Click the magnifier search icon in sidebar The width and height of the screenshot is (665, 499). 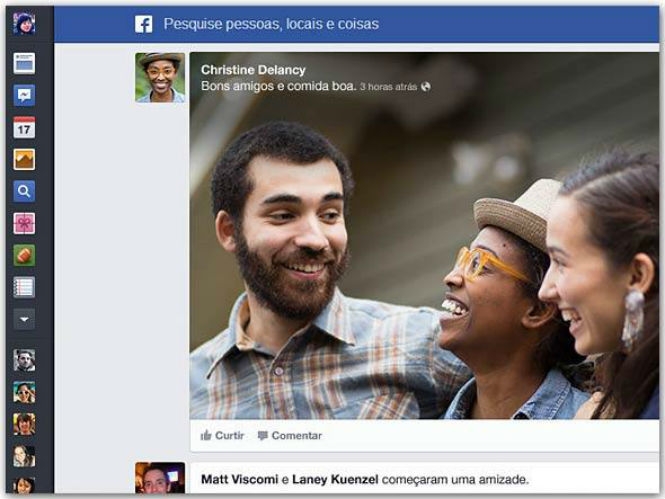click(x=24, y=191)
